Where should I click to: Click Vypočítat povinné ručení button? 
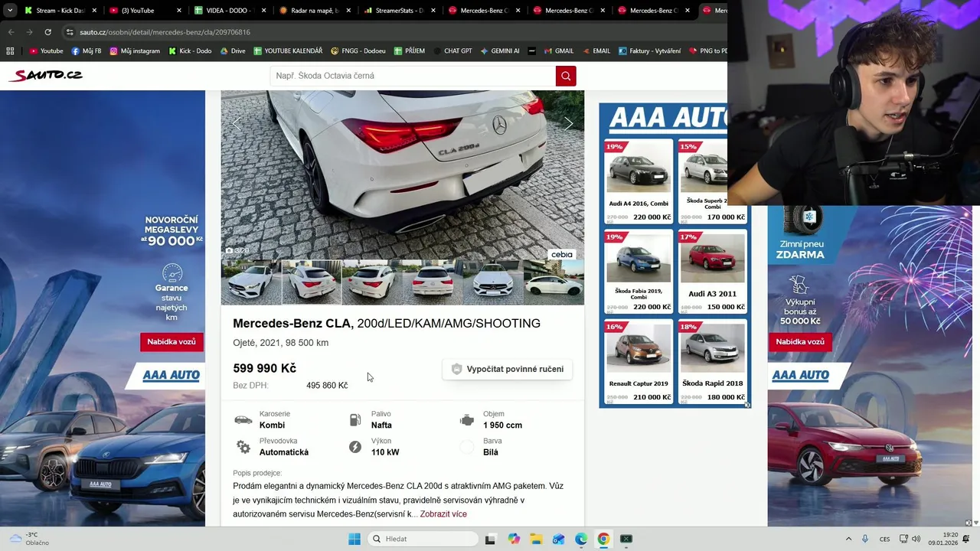coord(508,369)
